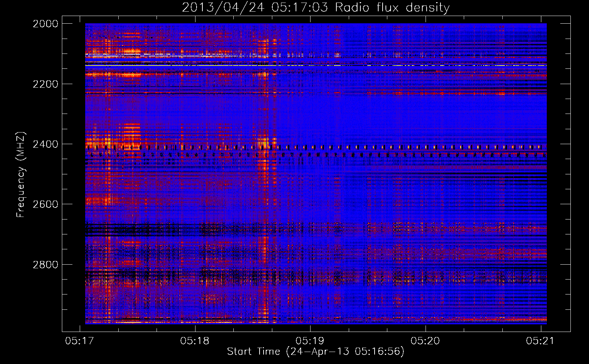The height and width of the screenshot is (364, 589).
Task: Click the '05:19' time axis label
Action: point(310,341)
